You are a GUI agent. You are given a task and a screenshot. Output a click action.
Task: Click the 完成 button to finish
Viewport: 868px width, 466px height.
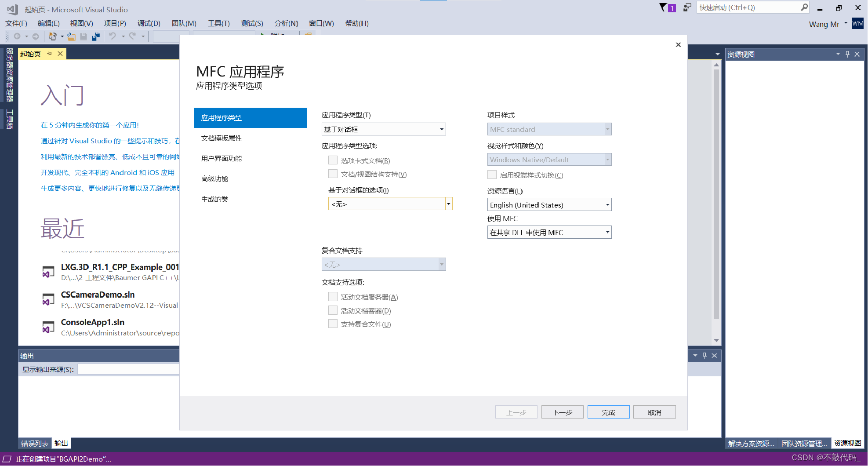[x=608, y=412]
